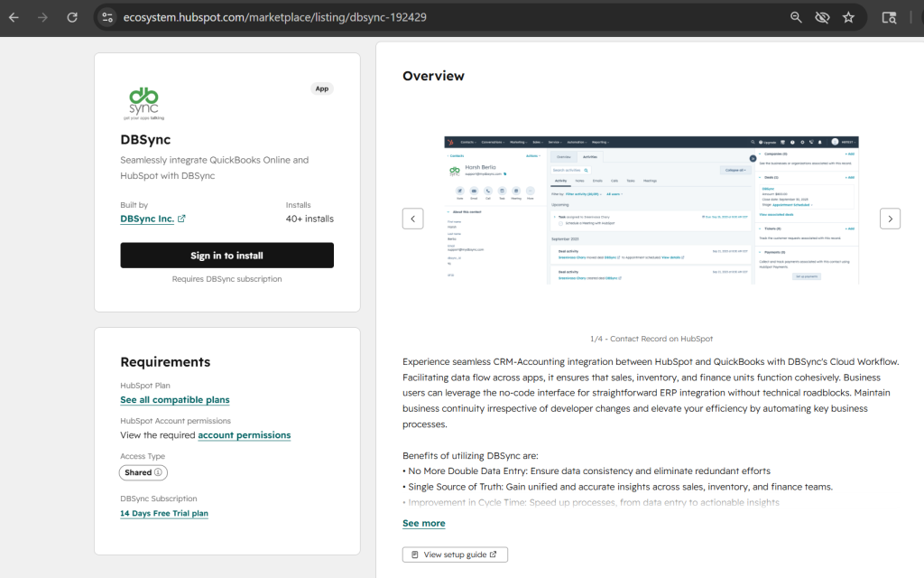924x578 pixels.
Task: Bookmark this page with the star icon
Action: point(848,18)
